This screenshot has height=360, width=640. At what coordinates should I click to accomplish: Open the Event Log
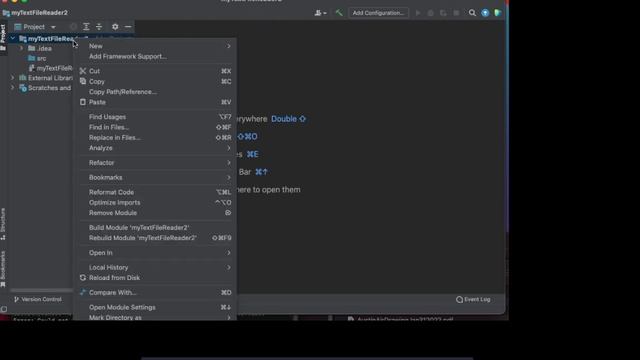click(473, 299)
